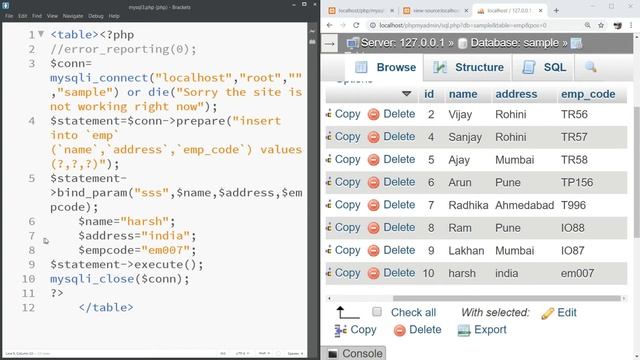Collapse code fold triangle at line 1

click(41, 34)
